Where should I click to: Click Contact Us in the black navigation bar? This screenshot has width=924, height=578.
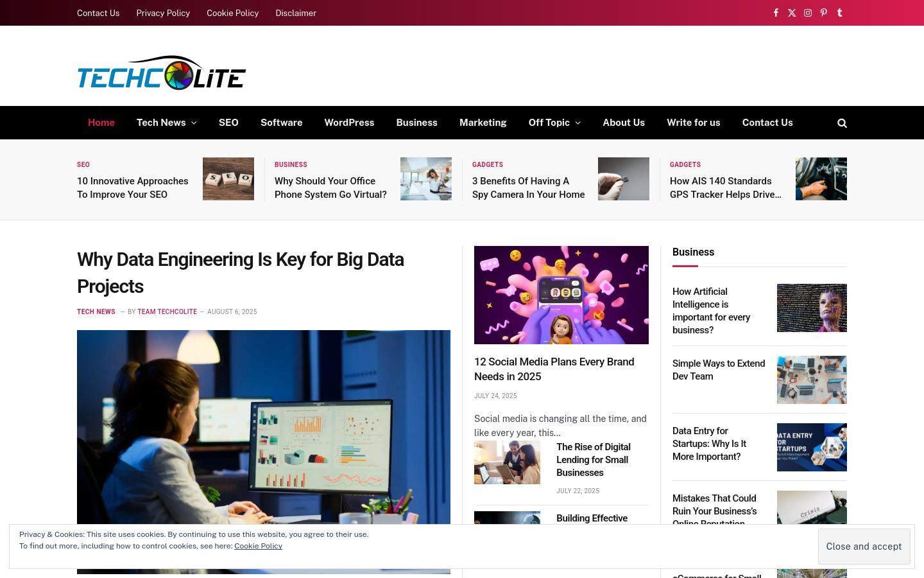pos(767,123)
